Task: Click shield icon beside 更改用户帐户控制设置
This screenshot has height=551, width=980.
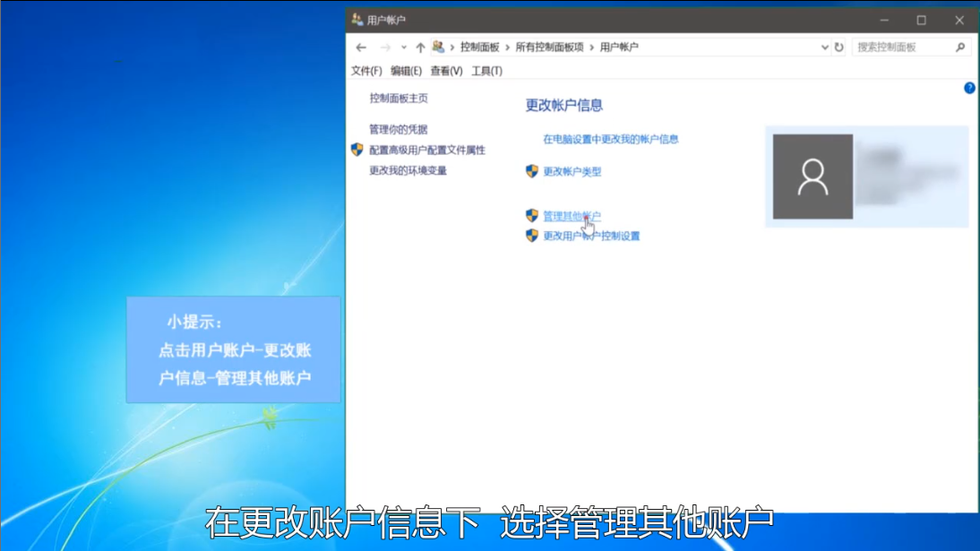Action: click(x=532, y=235)
